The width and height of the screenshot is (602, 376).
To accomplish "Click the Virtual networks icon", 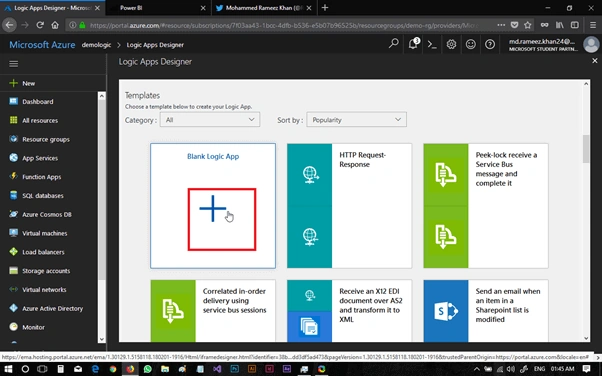I will point(13,289).
